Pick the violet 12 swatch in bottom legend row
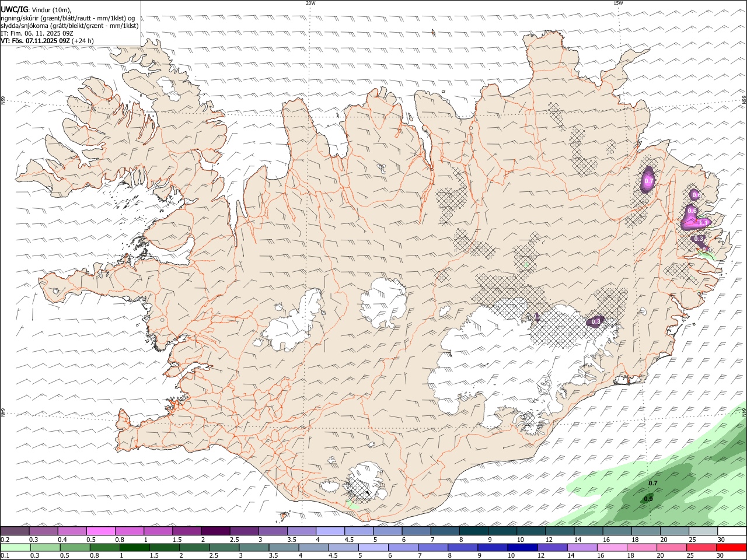 552,547
